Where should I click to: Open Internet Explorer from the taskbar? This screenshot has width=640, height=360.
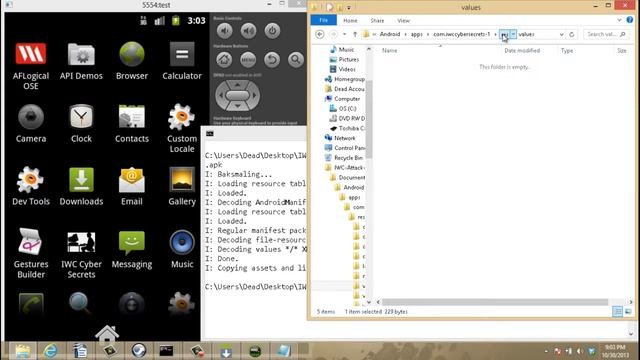pyautogui.click(x=51, y=351)
